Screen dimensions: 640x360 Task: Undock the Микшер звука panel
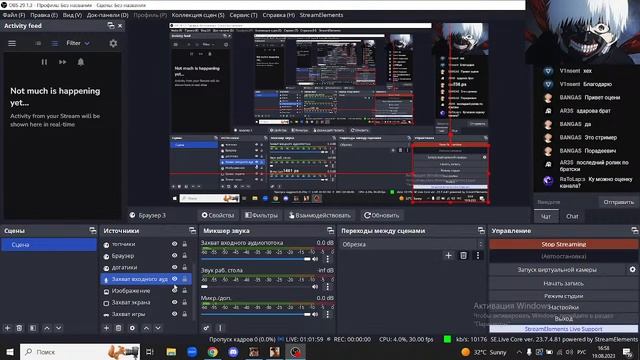point(330,231)
